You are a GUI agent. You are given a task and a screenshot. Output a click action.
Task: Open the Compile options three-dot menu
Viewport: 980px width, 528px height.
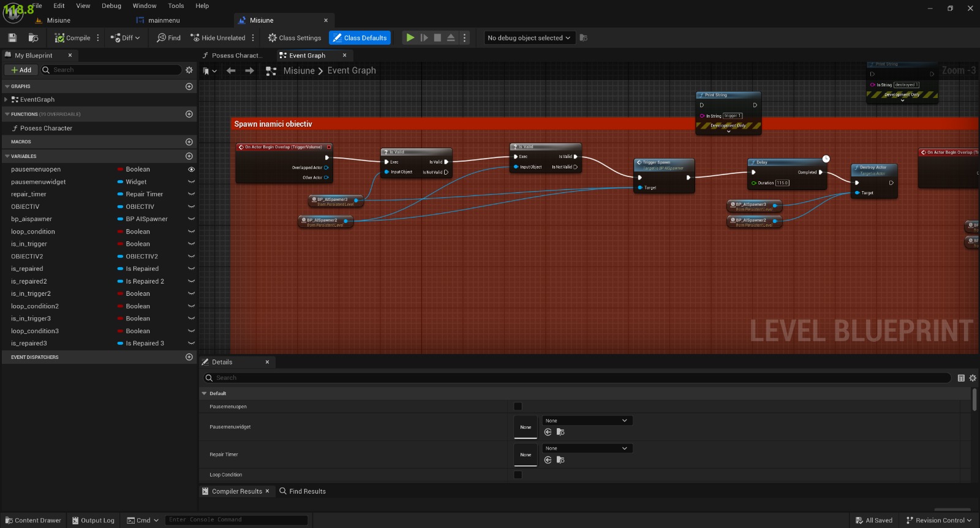click(98, 38)
